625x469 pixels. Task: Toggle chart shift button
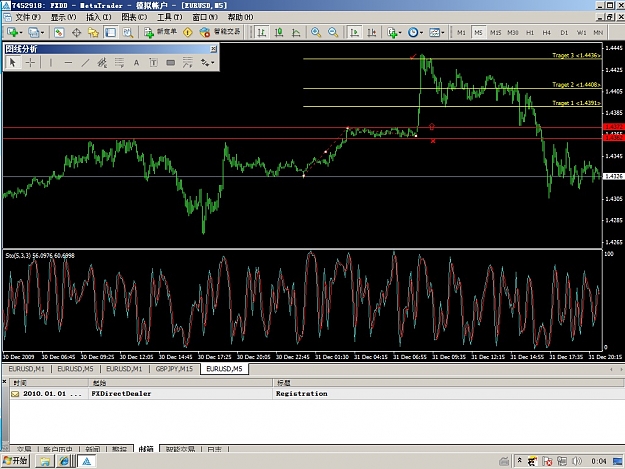tap(371, 33)
